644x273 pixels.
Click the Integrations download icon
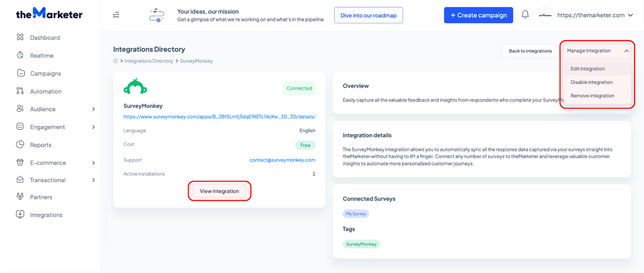[20, 214]
